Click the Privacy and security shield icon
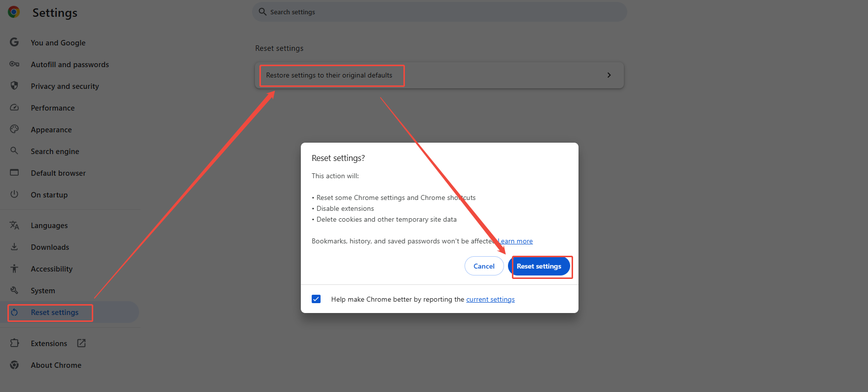This screenshot has height=392, width=868. click(x=14, y=86)
